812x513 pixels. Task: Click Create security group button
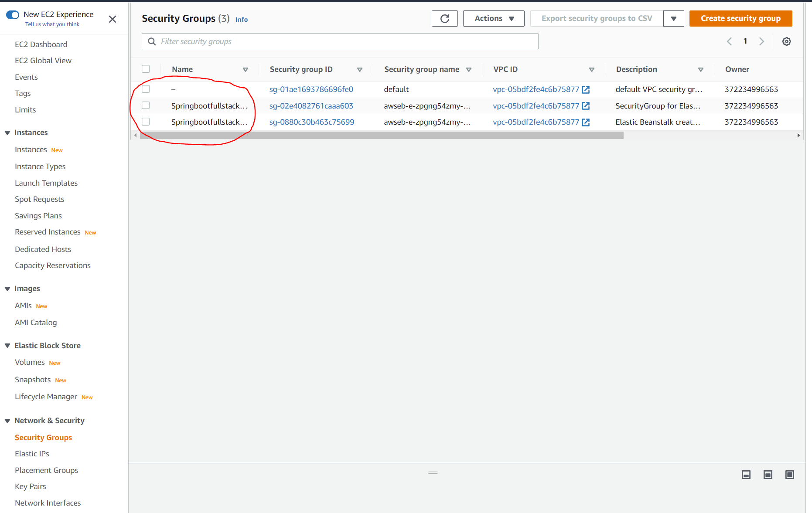[740, 18]
